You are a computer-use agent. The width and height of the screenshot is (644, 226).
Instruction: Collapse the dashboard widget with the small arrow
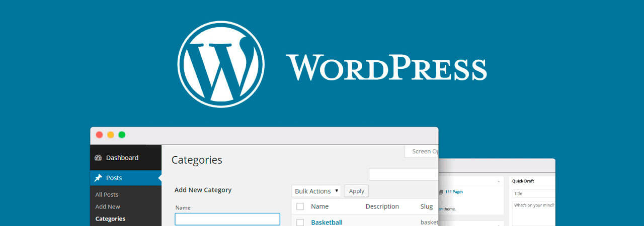point(499,181)
